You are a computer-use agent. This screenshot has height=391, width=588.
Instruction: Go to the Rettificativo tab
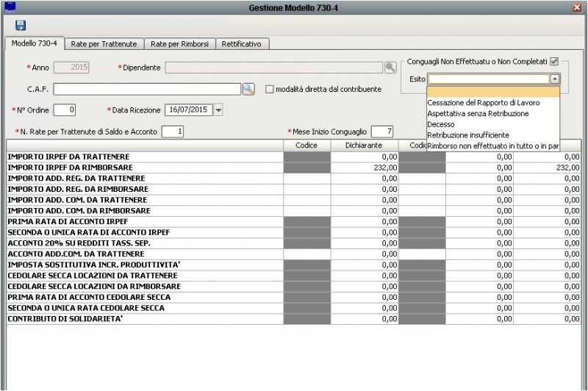click(x=241, y=44)
